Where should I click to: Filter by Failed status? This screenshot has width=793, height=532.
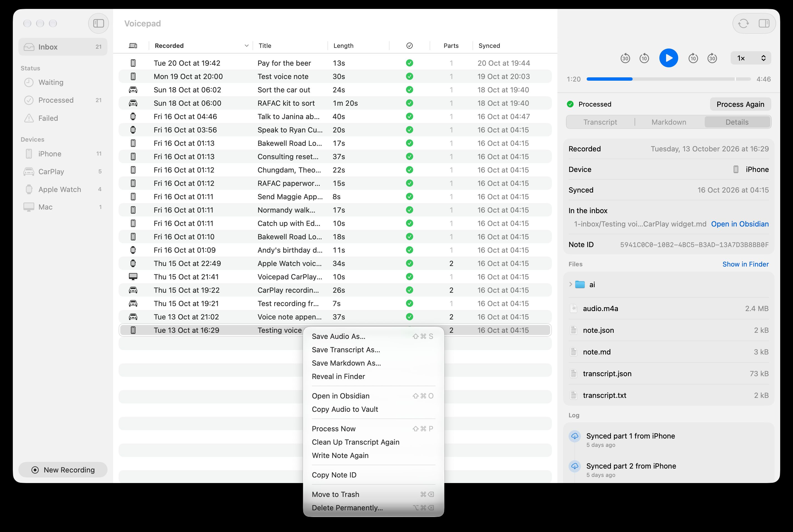click(63, 118)
